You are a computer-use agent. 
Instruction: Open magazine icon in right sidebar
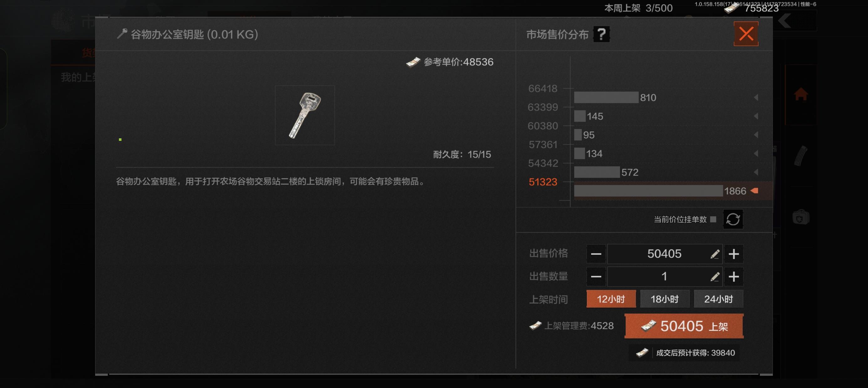[x=801, y=156]
